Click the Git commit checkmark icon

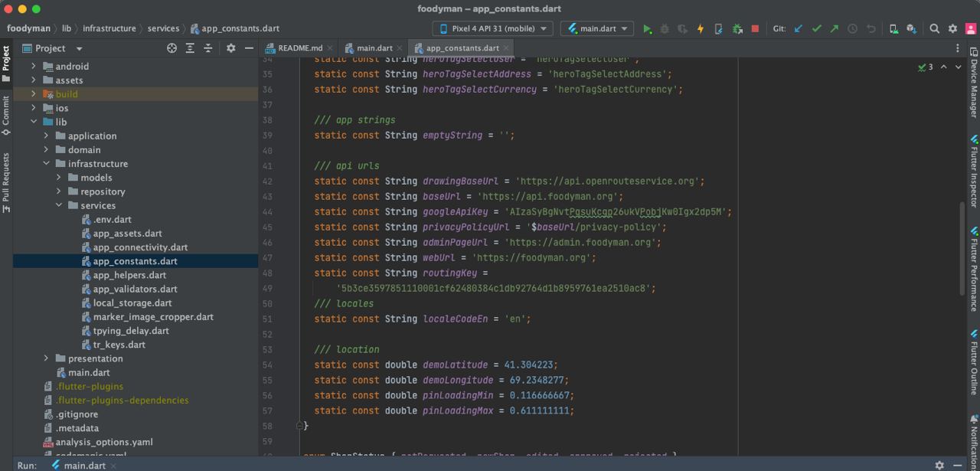click(816, 29)
